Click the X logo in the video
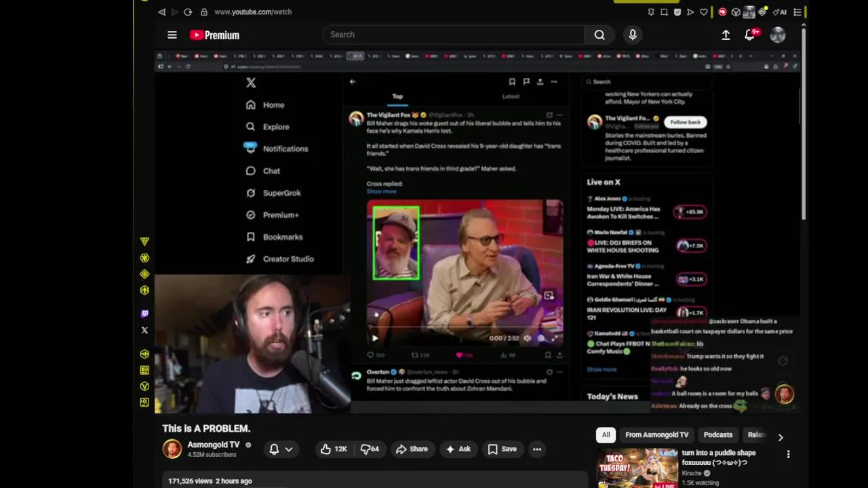The width and height of the screenshot is (868, 488). [x=251, y=83]
